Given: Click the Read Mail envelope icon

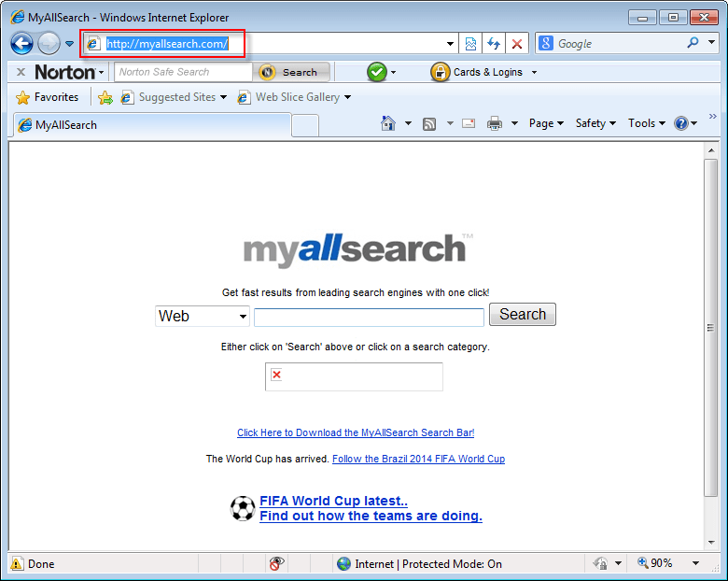Looking at the screenshot, I should pos(469,123).
